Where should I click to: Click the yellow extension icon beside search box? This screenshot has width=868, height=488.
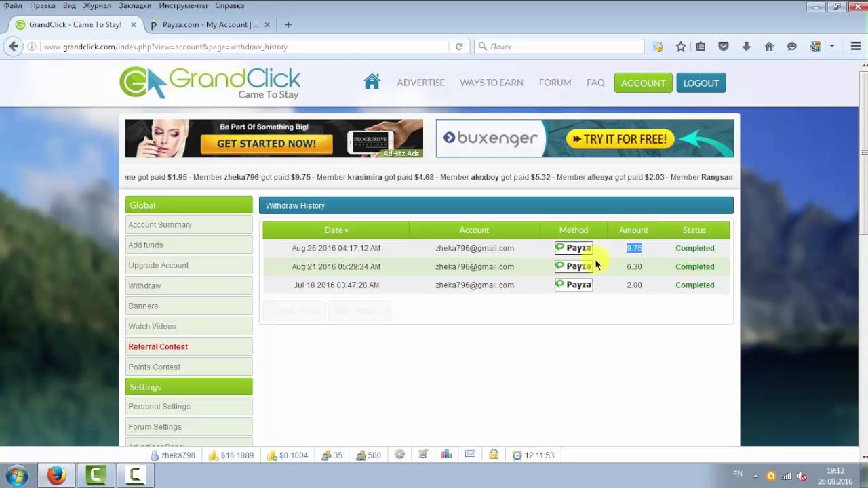click(658, 47)
